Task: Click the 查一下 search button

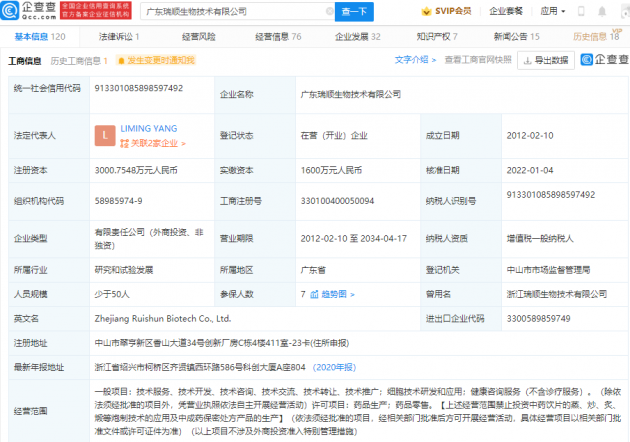Action: point(354,12)
